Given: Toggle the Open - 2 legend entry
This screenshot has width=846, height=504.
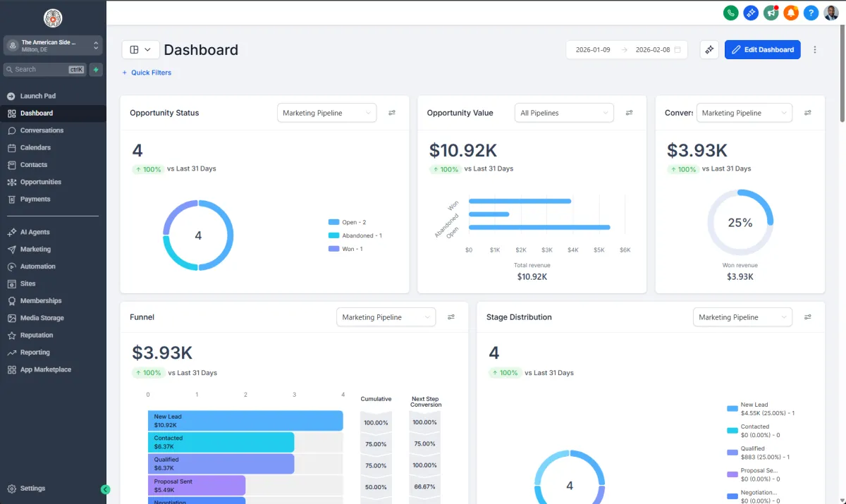Looking at the screenshot, I should point(347,222).
